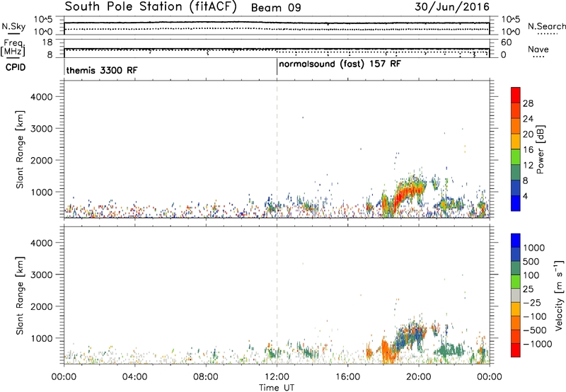Click the '16:00' time axis tick label
Viewport: 566px width, 392px height.
[x=347, y=377]
